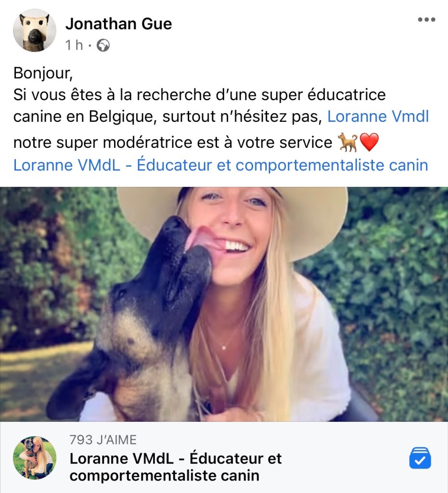Open the Loranne VMdL page avatar
The height and width of the screenshot is (493, 448).
[35, 457]
